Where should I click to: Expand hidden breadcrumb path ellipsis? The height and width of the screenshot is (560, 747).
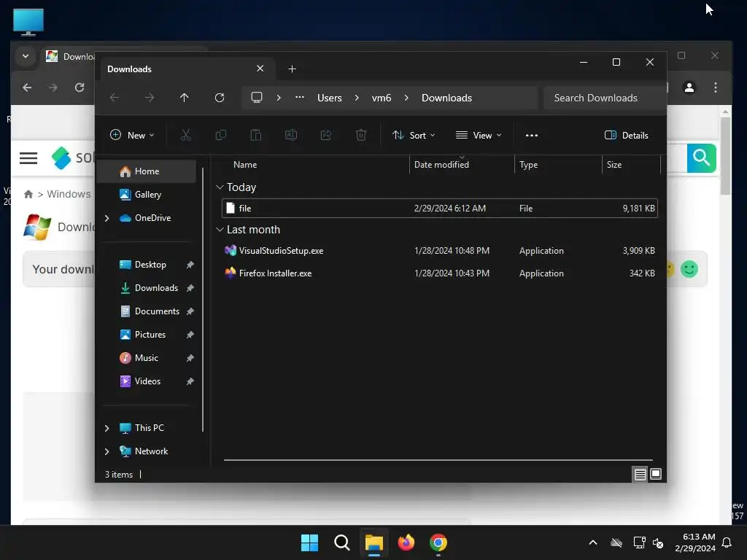(x=300, y=97)
